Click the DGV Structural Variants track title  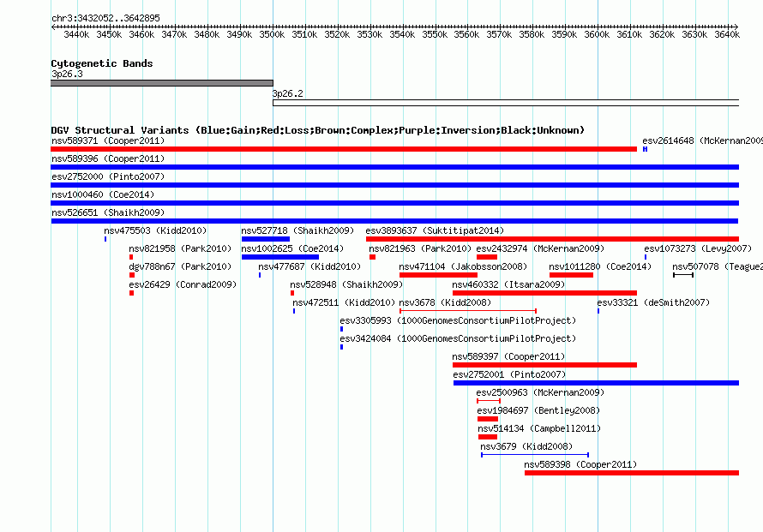318,130
